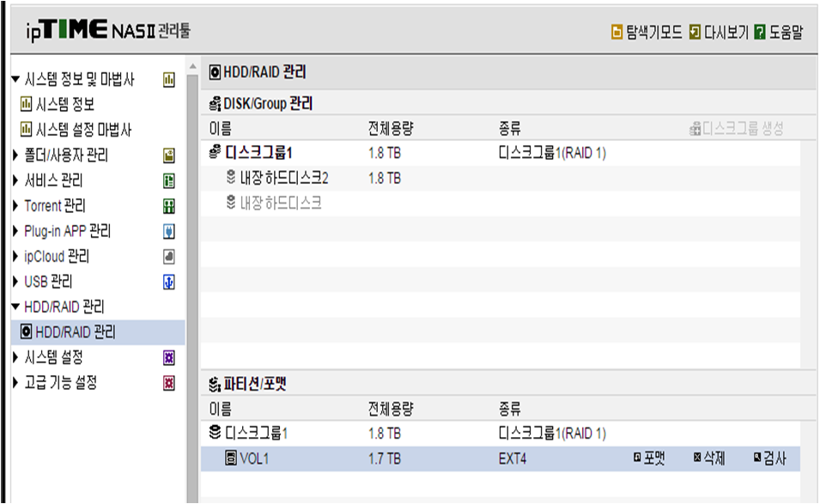Click the 도움말 question mark icon
Image resolution: width=826 pixels, height=504 pixels.
pyautogui.click(x=760, y=32)
